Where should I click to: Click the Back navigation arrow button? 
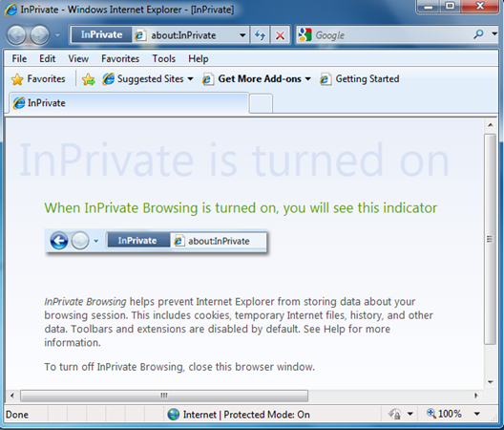pos(16,34)
